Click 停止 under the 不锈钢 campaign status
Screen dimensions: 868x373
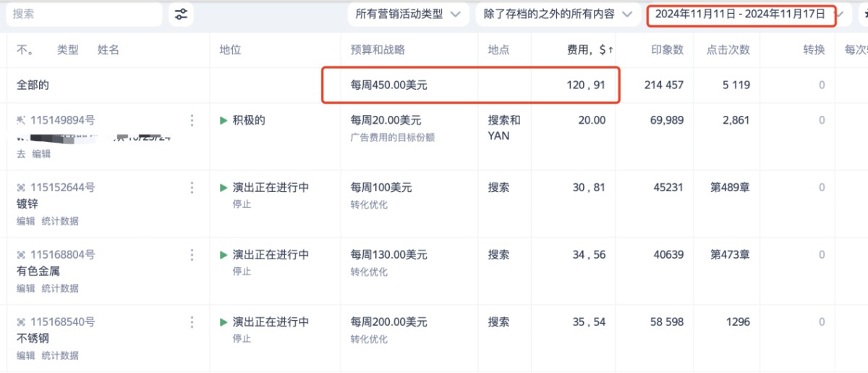242,339
